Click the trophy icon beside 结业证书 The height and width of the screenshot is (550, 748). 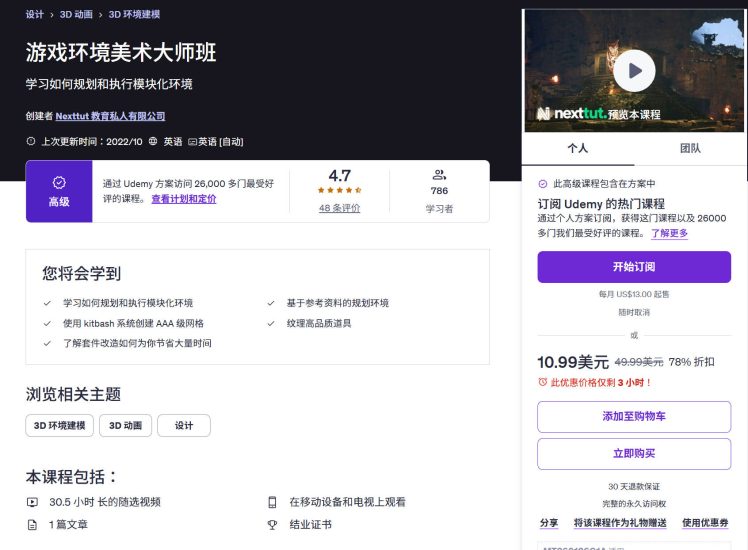pos(272,525)
